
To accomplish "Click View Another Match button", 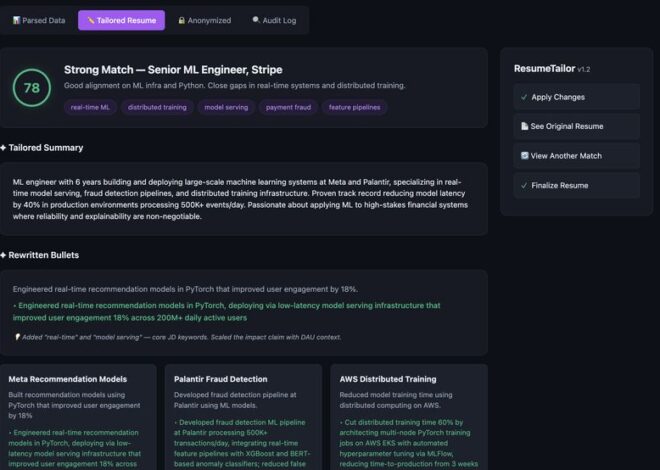I will pyautogui.click(x=576, y=156).
